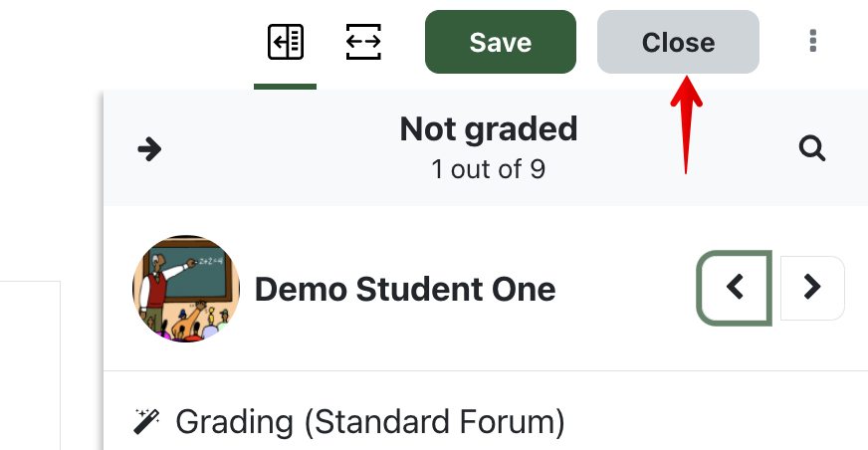Click the magic wand grading icon
This screenshot has width=868, height=450.
(146, 422)
